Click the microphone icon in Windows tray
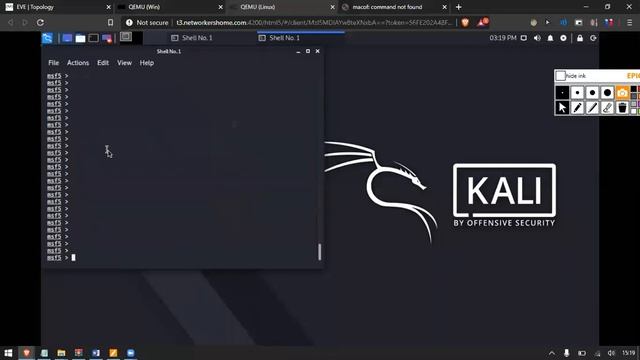This screenshot has height=360, width=640. [567, 353]
